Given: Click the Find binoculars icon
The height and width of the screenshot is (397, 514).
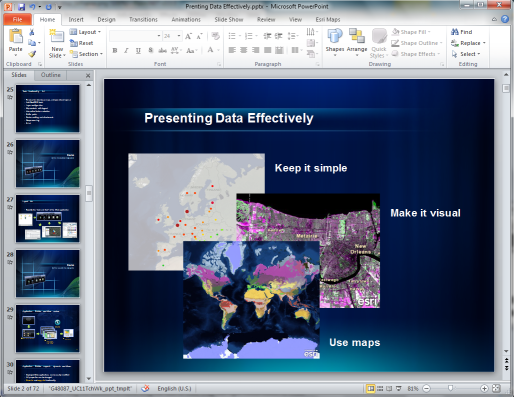Looking at the screenshot, I should (455, 32).
